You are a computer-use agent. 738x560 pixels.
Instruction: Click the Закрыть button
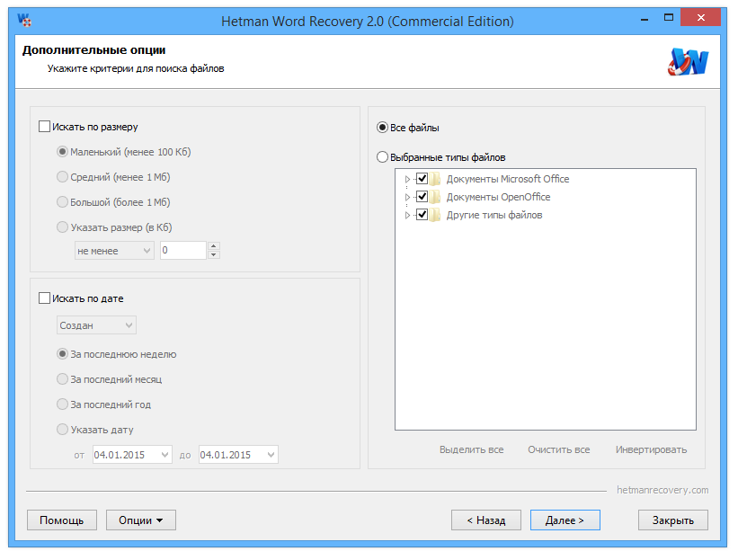click(x=673, y=520)
